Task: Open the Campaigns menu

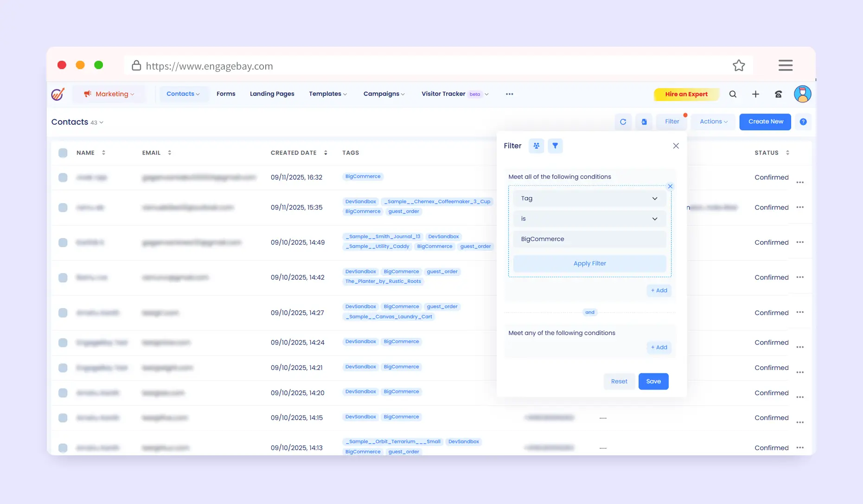Action: (384, 94)
